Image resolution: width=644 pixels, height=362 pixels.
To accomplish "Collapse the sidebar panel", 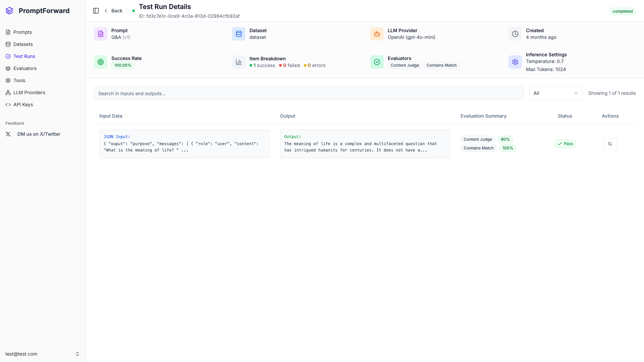I will [x=96, y=11].
